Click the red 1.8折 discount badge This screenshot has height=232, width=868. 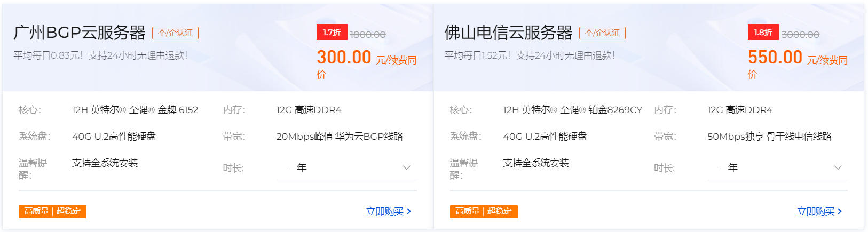click(763, 33)
